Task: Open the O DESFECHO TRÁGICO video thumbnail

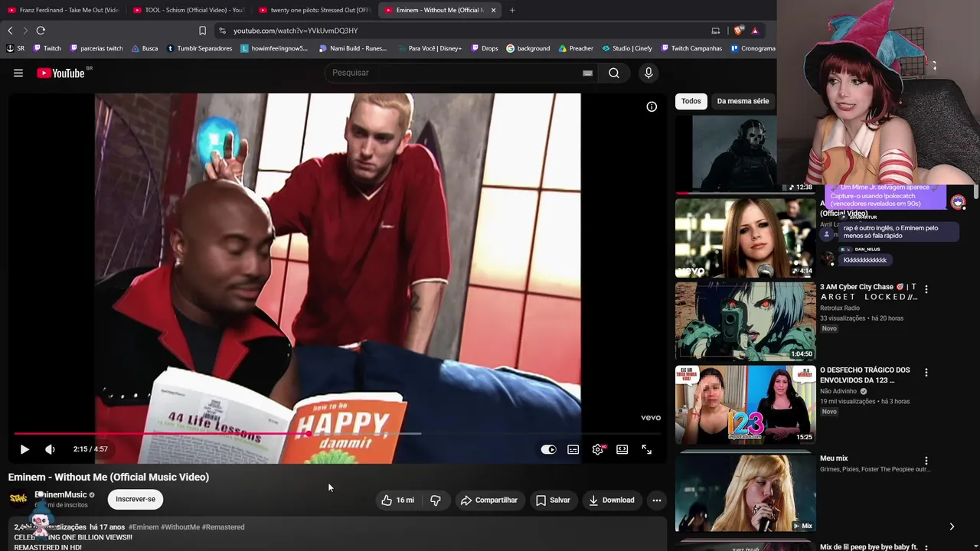Action: [745, 404]
